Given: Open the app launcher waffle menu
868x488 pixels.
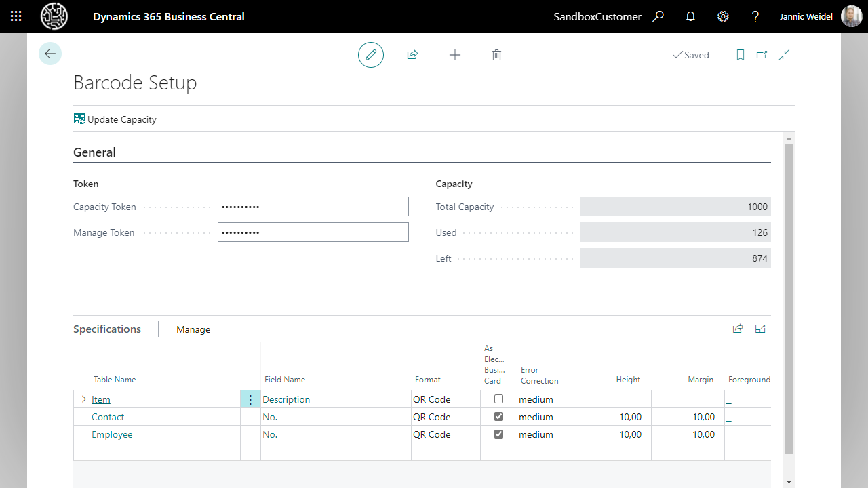Looking at the screenshot, I should 16,16.
